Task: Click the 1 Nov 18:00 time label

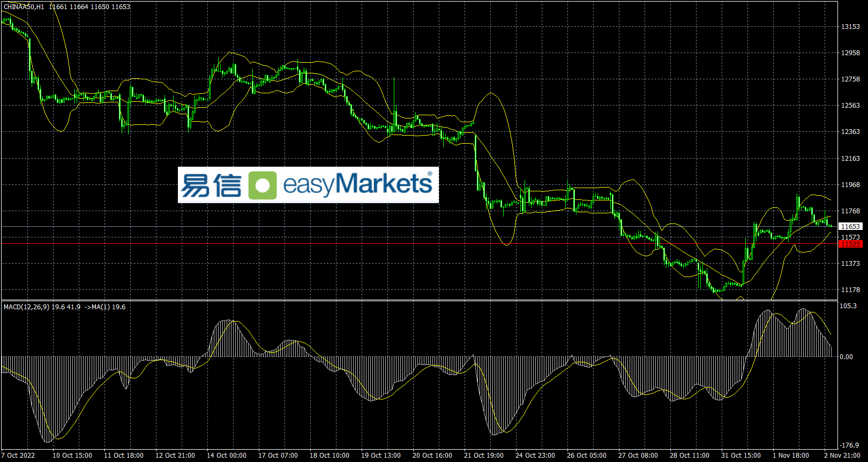Action: pos(791,456)
